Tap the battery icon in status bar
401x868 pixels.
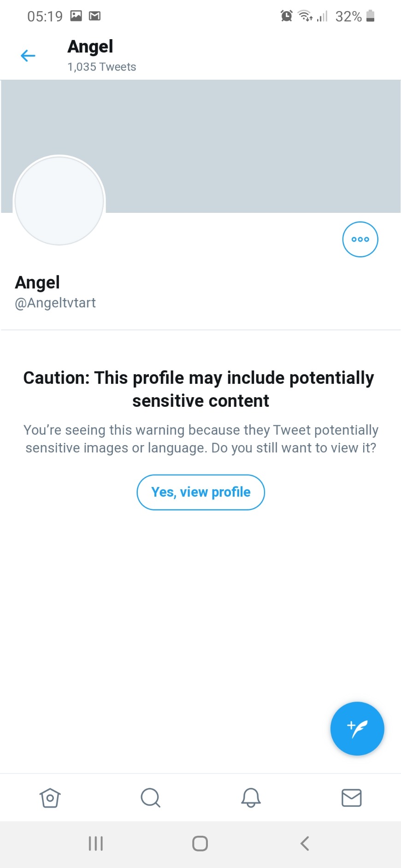(x=370, y=16)
